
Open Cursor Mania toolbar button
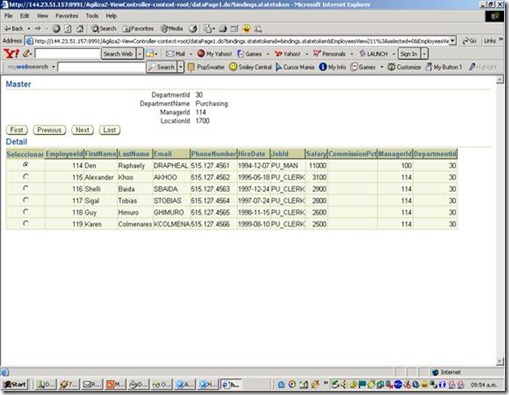tap(295, 67)
